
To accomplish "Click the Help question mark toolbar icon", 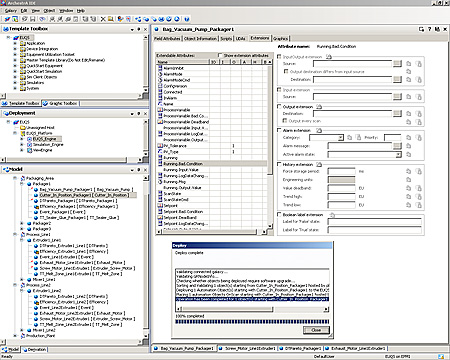I will coord(187,19).
